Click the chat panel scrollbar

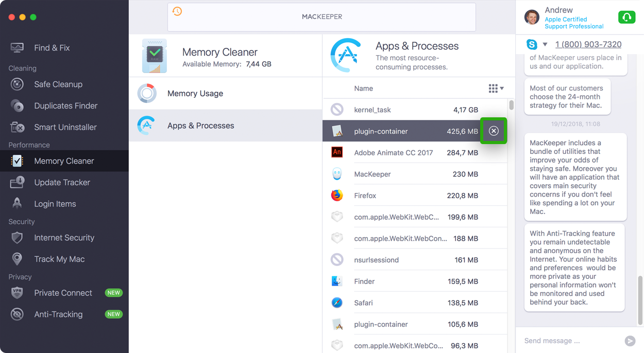pyautogui.click(x=640, y=301)
